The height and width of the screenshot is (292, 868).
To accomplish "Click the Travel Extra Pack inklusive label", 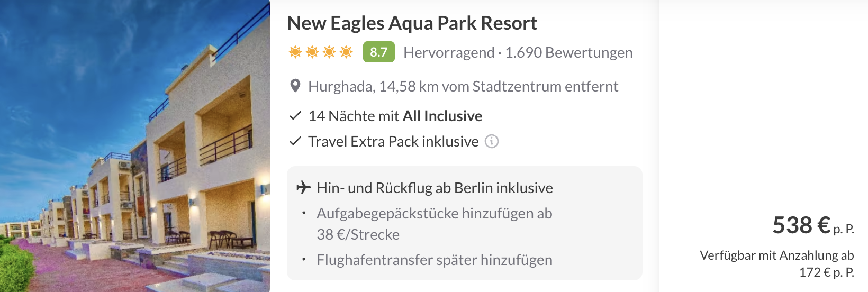I will (x=393, y=141).
